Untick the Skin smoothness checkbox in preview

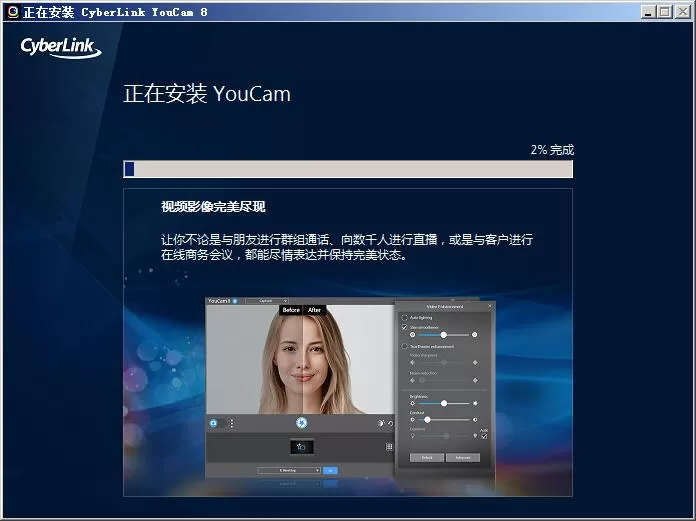pos(404,328)
